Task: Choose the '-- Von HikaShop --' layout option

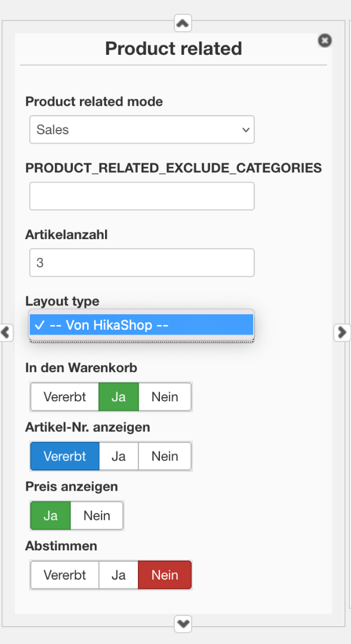Action: [x=142, y=325]
